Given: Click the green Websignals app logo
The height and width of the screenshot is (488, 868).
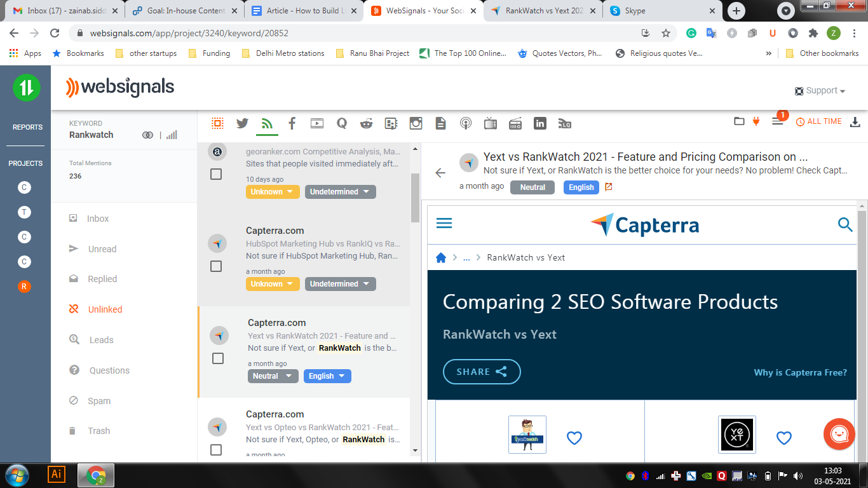Looking at the screenshot, I should pyautogui.click(x=26, y=87).
